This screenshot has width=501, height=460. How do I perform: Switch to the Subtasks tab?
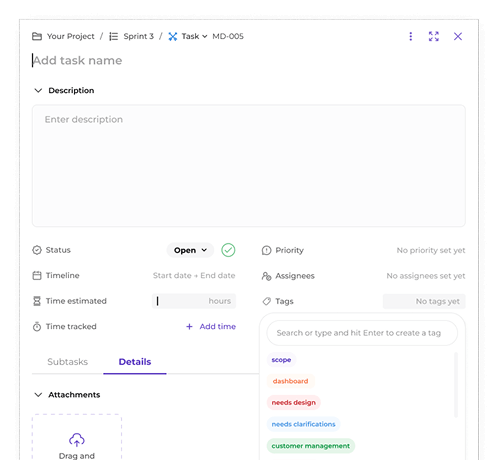[68, 362]
